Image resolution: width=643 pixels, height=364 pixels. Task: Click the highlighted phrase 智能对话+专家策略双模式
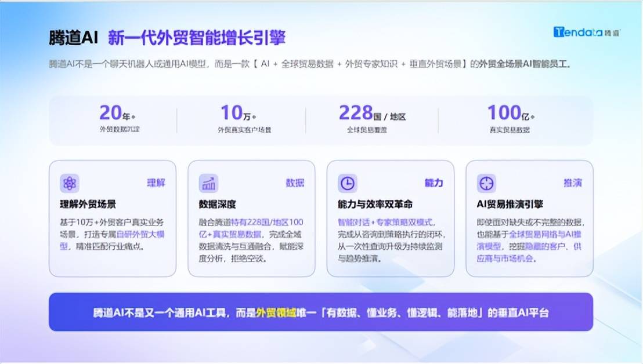pos(385,223)
